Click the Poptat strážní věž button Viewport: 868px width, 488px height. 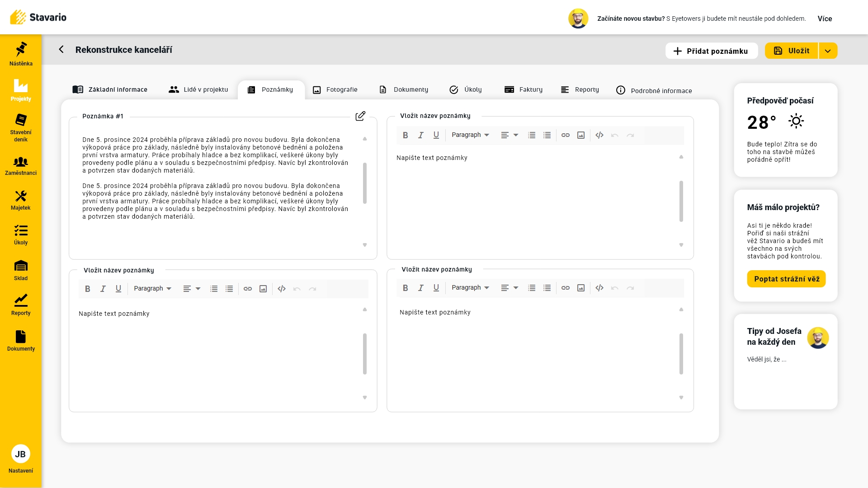(786, 279)
